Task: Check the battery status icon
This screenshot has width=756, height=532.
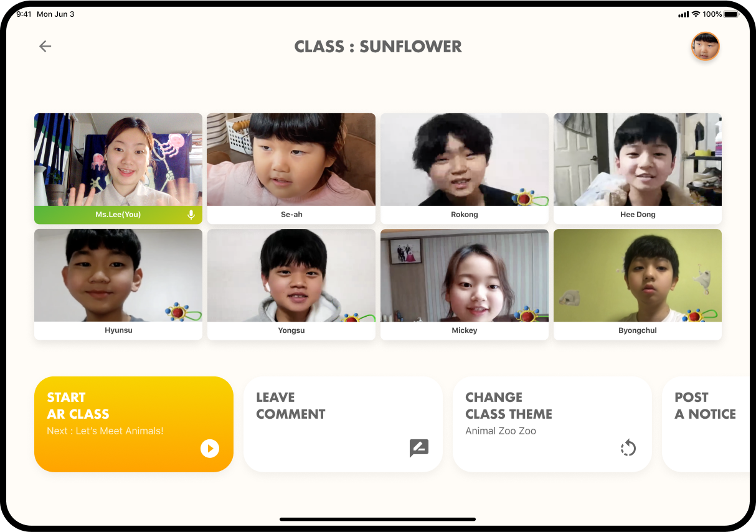Action: [731, 14]
